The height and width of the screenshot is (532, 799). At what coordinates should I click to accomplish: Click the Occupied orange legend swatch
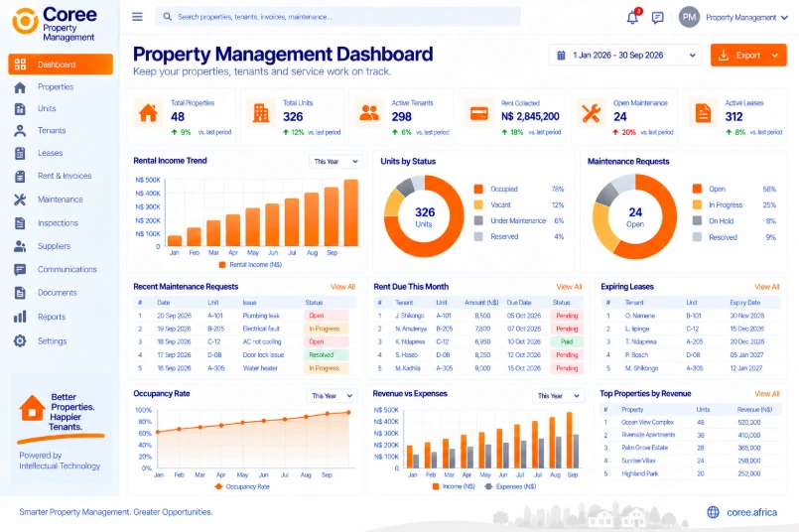point(478,189)
